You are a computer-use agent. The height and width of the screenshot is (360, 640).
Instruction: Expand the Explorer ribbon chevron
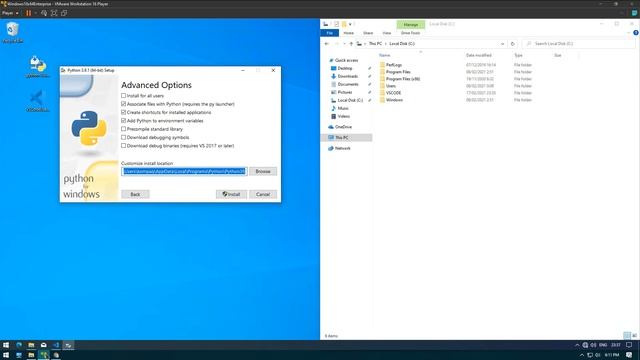point(629,33)
